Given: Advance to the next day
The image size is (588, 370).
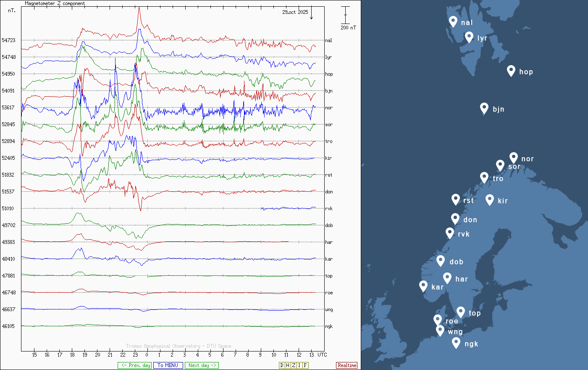Looking at the screenshot, I should 202,365.
